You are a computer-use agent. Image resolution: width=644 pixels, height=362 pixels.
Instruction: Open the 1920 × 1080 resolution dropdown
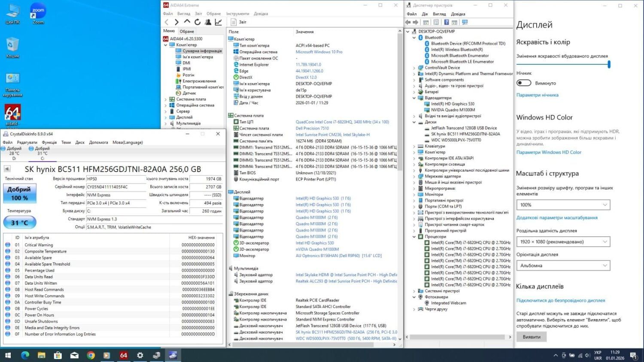[x=563, y=242]
